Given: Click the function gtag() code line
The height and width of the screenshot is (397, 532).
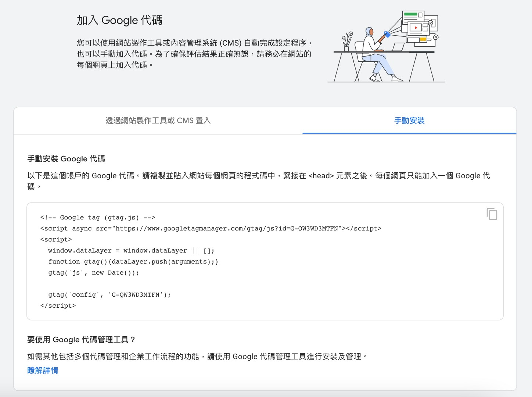Looking at the screenshot, I should click(133, 262).
